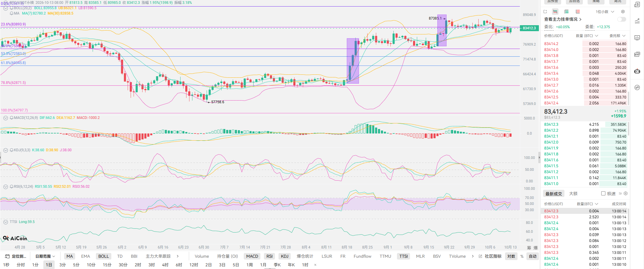Screen dimensions: 644x269
Task: Click the 83412.3 current price tag on axis
Action: (529, 28)
